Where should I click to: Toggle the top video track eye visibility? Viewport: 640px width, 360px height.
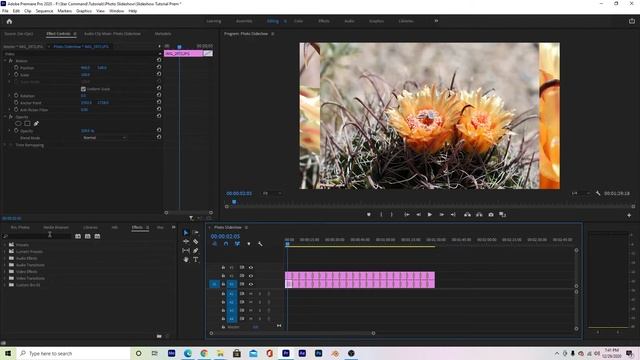click(251, 267)
